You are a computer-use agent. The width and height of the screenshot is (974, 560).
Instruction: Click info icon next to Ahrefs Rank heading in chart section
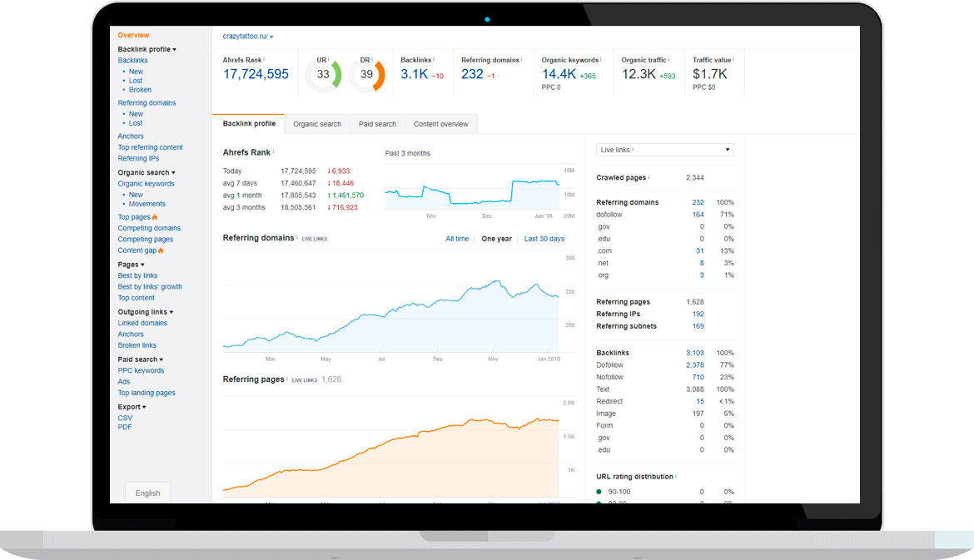274,152
